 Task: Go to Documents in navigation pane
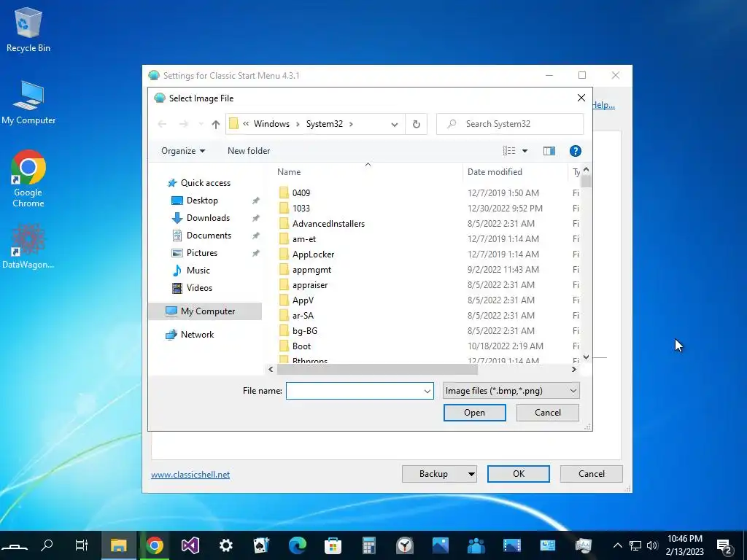[x=209, y=236]
